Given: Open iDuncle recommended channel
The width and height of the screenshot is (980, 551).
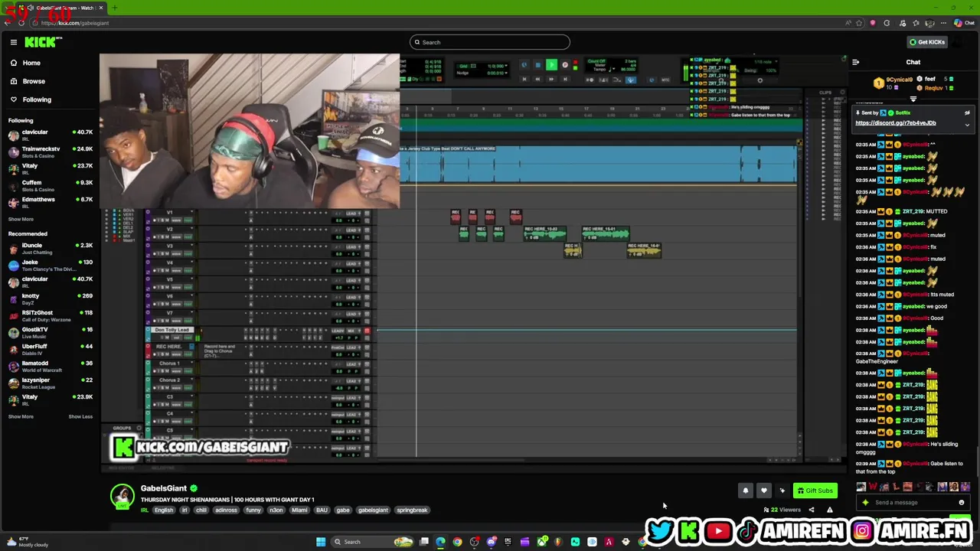Looking at the screenshot, I should coord(51,248).
